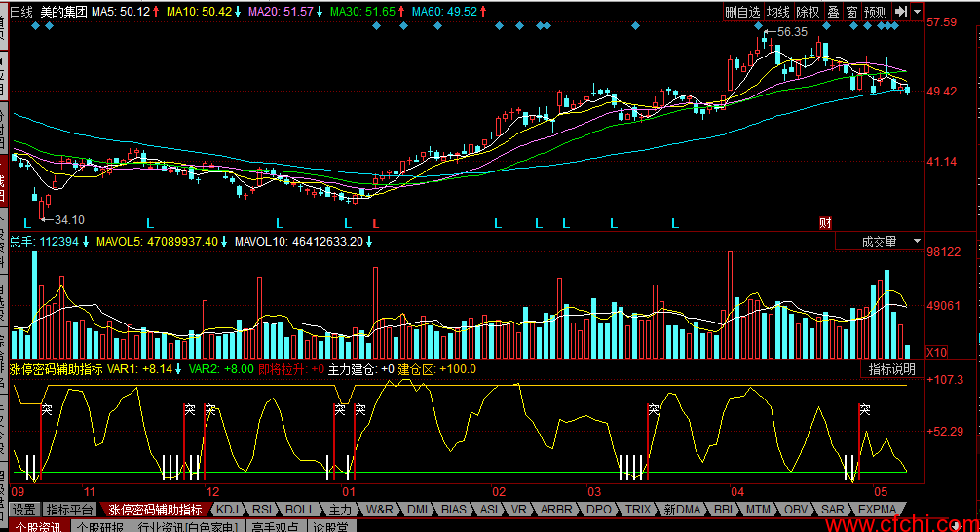Click the blue L marker beside the 34.10 label
980x532 pixels.
click(27, 224)
